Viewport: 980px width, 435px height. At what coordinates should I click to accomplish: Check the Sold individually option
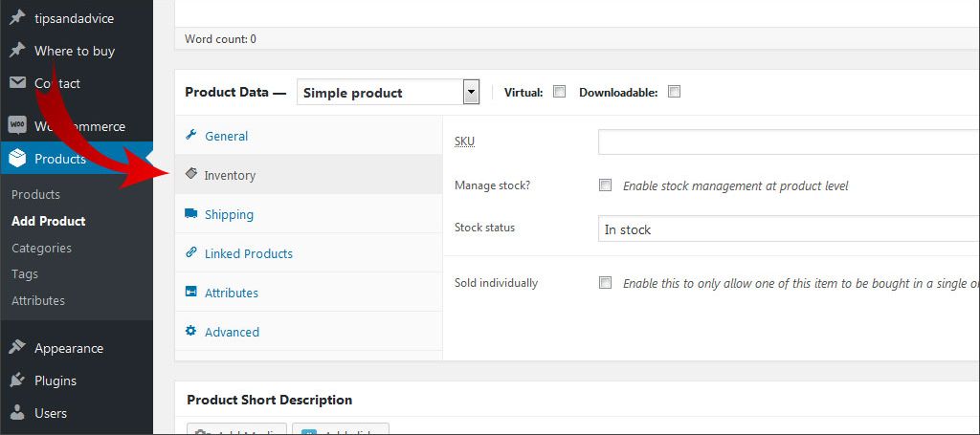[605, 283]
